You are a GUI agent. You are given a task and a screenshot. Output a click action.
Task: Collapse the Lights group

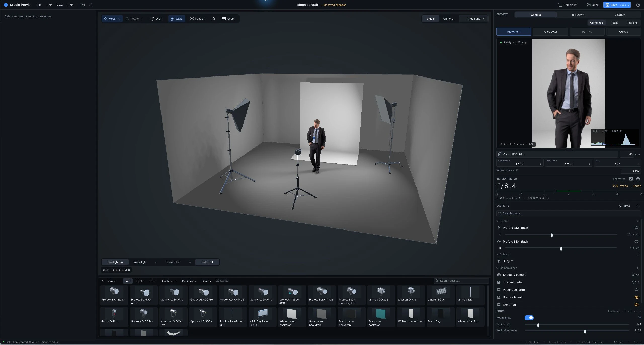(x=497, y=221)
